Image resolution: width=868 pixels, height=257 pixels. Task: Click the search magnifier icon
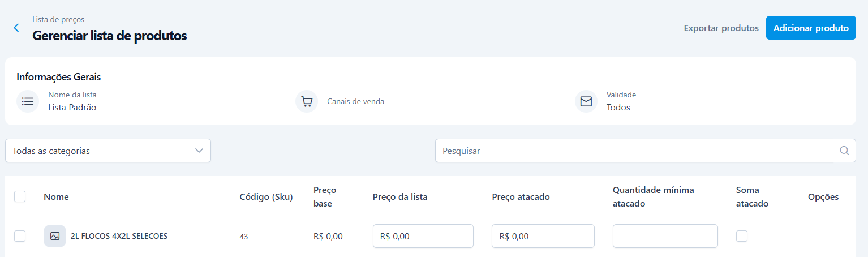844,151
